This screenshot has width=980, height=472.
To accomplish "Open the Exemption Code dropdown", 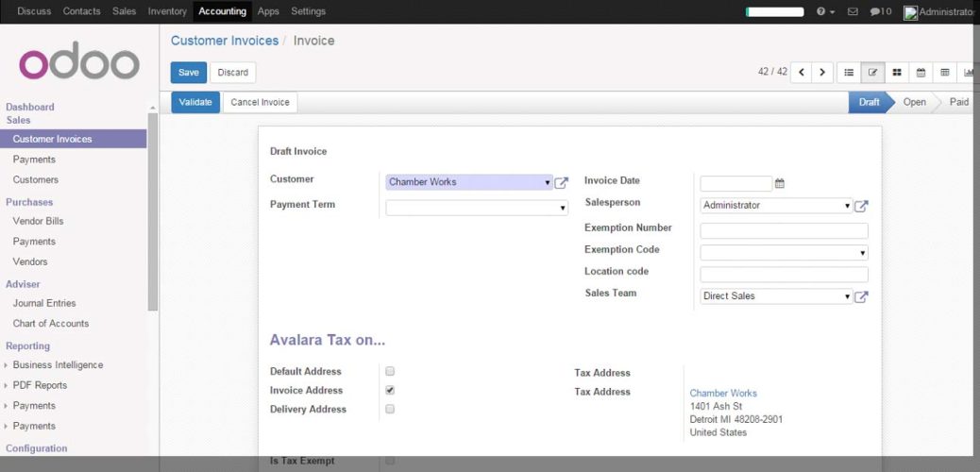I will point(784,253).
